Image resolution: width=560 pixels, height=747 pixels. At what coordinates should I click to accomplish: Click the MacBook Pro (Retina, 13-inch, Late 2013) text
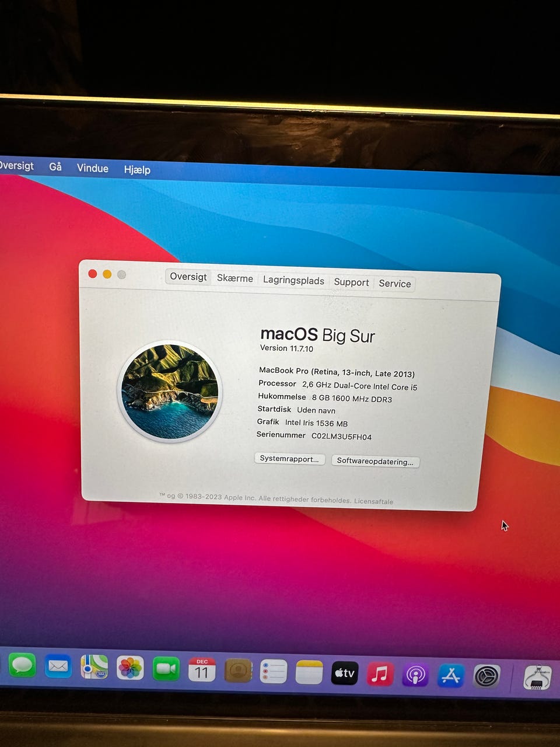click(337, 372)
